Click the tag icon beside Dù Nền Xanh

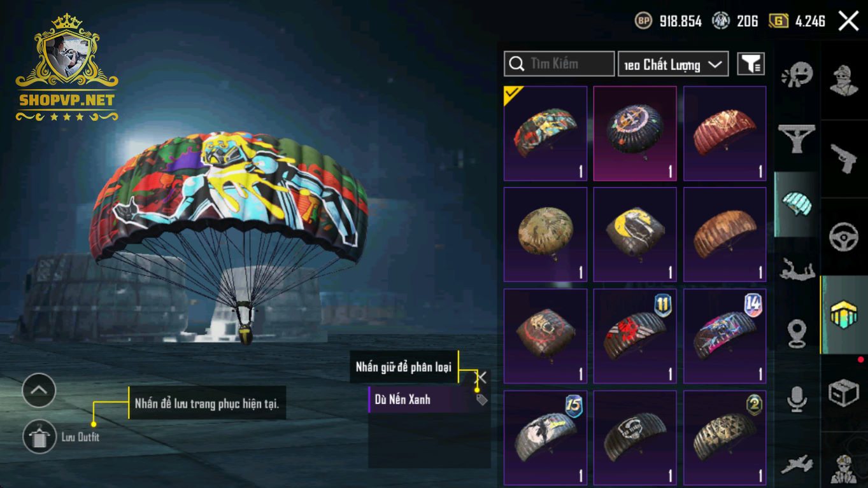(x=482, y=400)
